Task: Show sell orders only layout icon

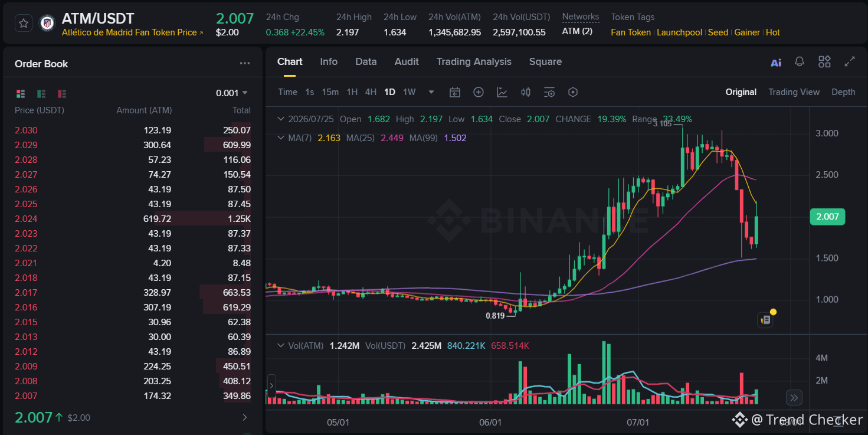Action: pos(62,93)
